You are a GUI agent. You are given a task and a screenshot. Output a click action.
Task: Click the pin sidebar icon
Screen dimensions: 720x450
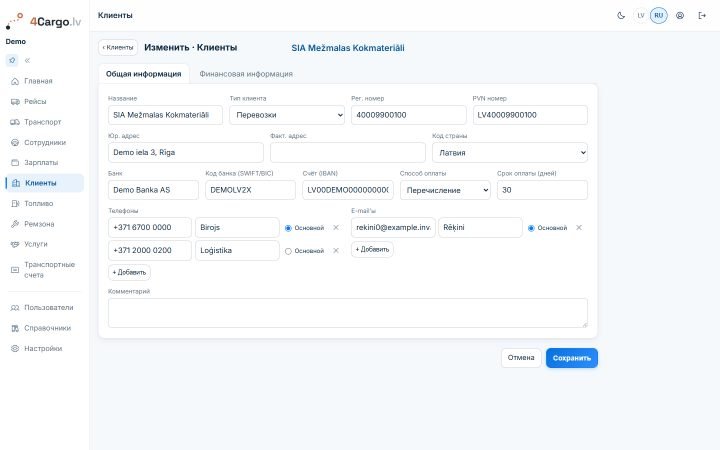[12, 60]
